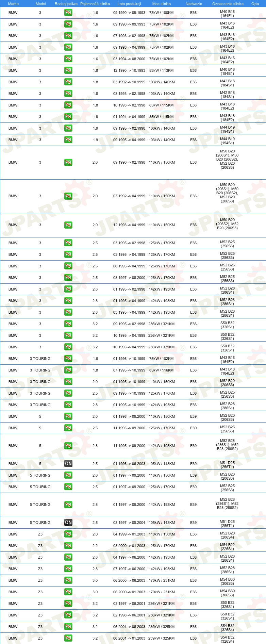The image size is (266, 644).
Task: Click petrol icon for Z3 2.2
Action: tap(68, 546)
